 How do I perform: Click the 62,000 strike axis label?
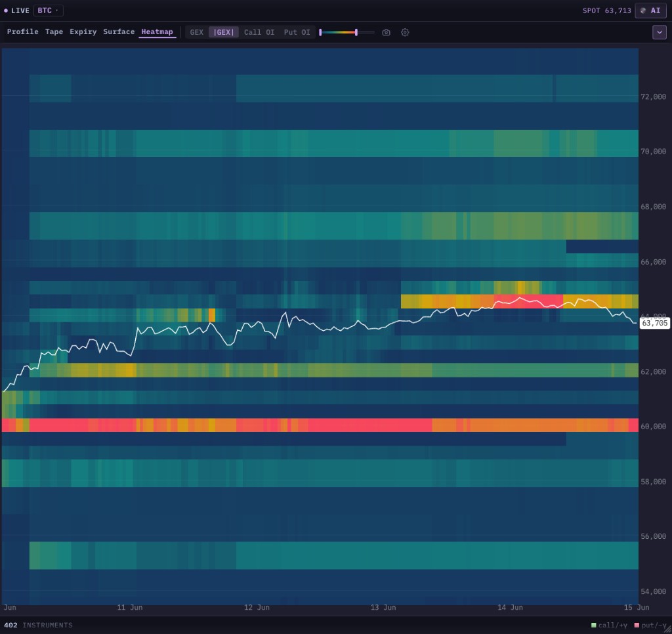[x=653, y=371]
